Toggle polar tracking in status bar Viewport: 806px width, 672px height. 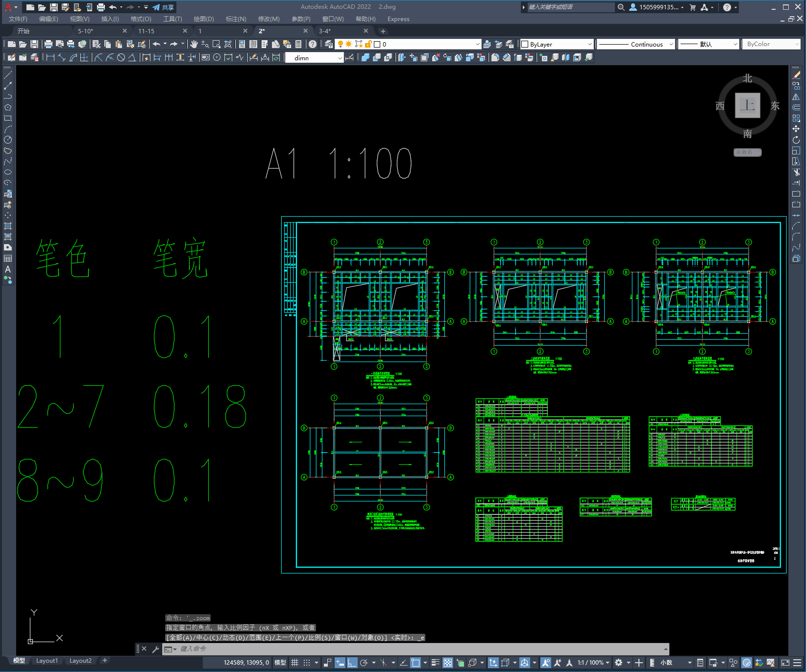364,663
